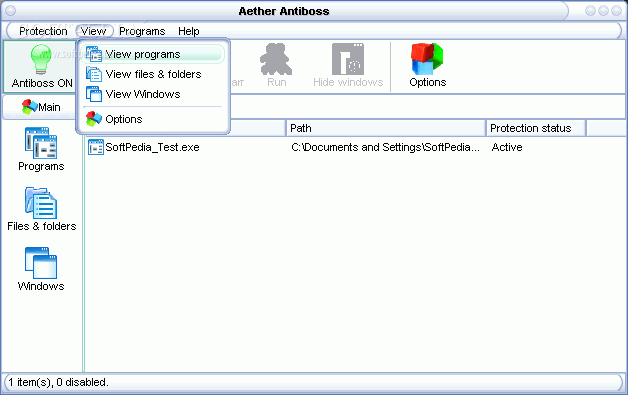Open the Programs menu in menu bar

tap(142, 31)
